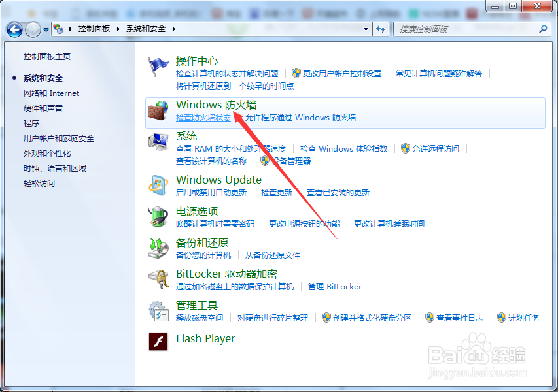Click the Administrative Tools gear icon
Screen dimensions: 558x392
[x=158, y=311]
